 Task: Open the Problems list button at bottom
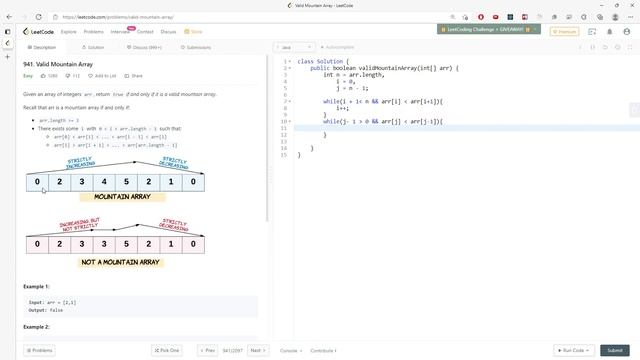[39, 350]
